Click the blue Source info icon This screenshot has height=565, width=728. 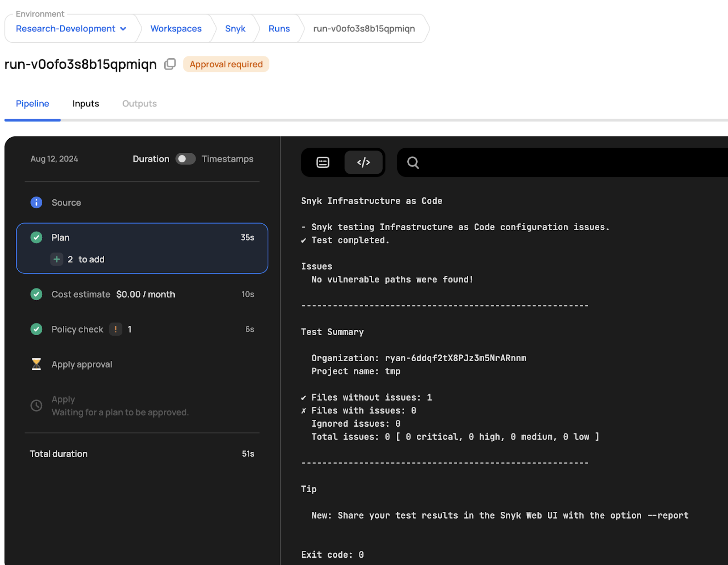tap(36, 202)
